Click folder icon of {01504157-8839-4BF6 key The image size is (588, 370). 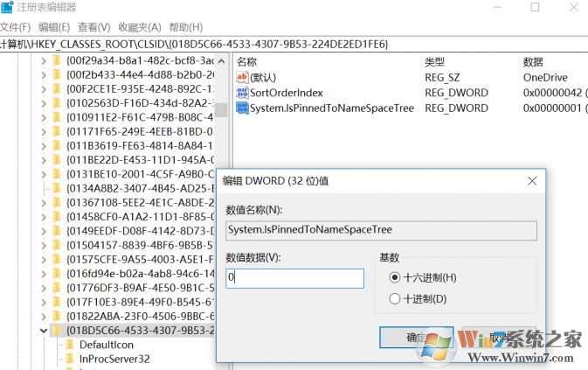pos(57,246)
